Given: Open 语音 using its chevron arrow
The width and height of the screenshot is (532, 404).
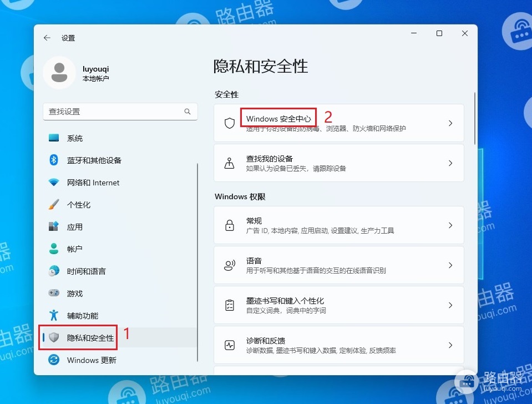Looking at the screenshot, I should click(x=450, y=265).
